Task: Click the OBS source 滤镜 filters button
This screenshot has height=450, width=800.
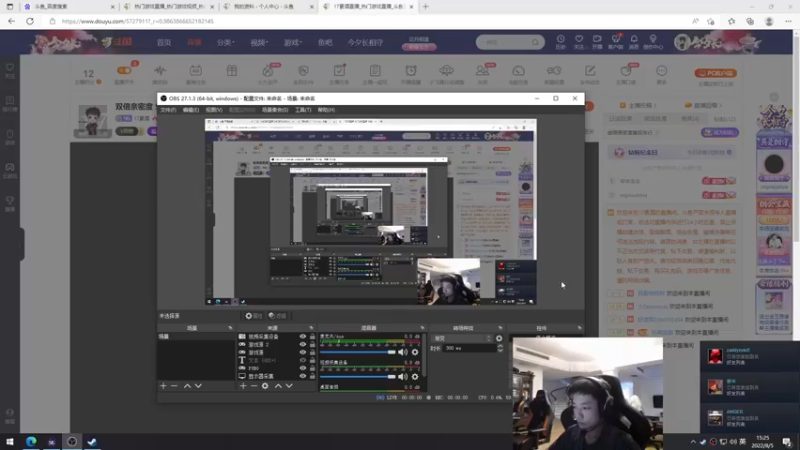Action: point(278,316)
